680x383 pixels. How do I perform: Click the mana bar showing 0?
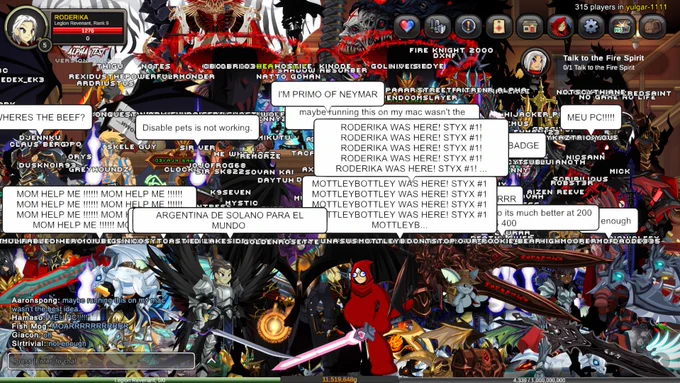click(88, 39)
